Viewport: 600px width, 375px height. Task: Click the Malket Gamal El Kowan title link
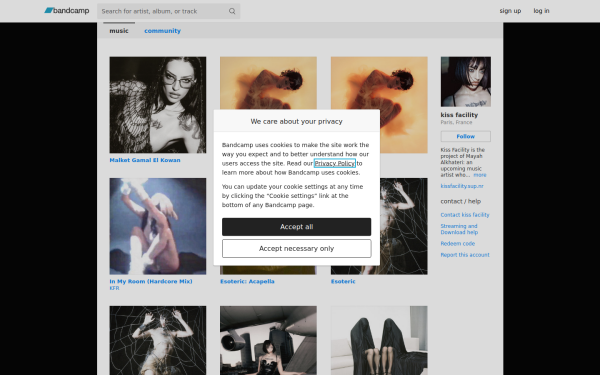[145, 160]
